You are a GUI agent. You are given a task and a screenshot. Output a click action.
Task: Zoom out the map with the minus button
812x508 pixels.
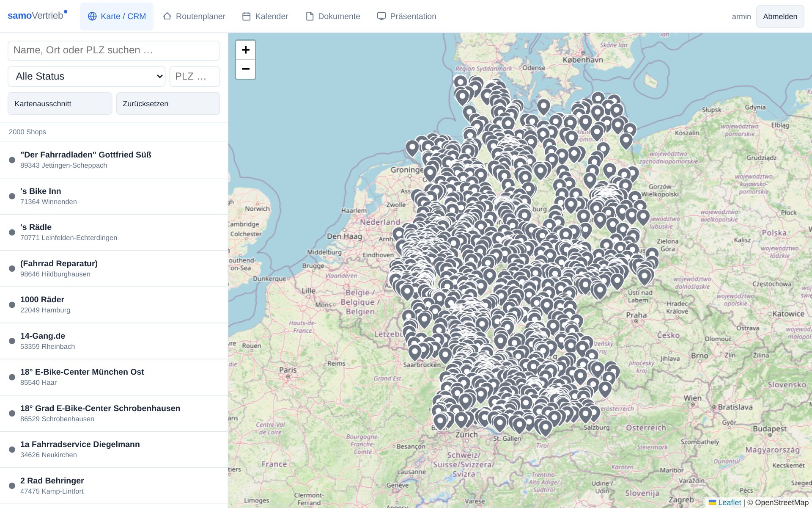click(246, 69)
